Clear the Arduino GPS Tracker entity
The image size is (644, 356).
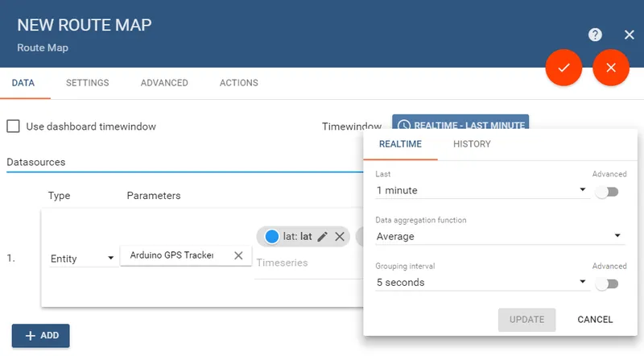238,255
